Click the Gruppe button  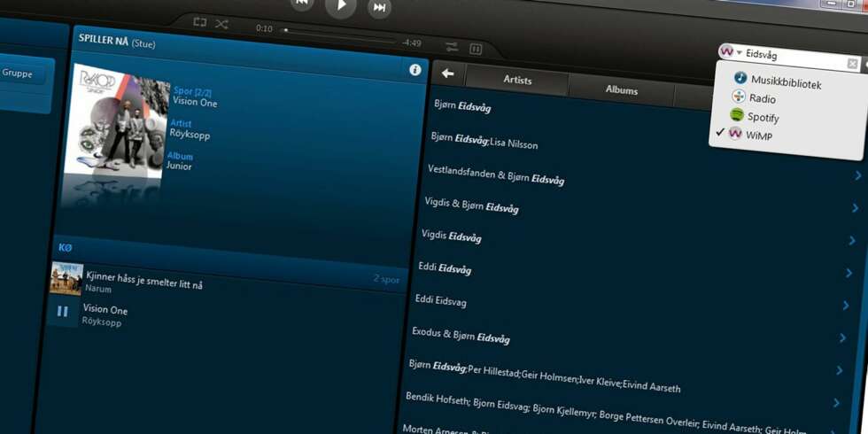point(17,73)
